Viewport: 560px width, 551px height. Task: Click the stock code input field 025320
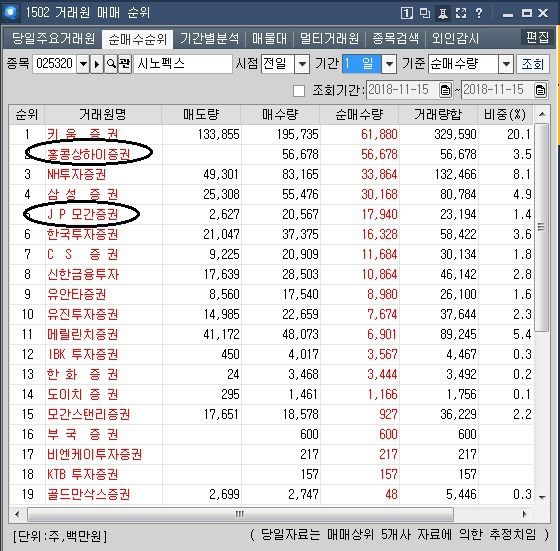[x=54, y=64]
